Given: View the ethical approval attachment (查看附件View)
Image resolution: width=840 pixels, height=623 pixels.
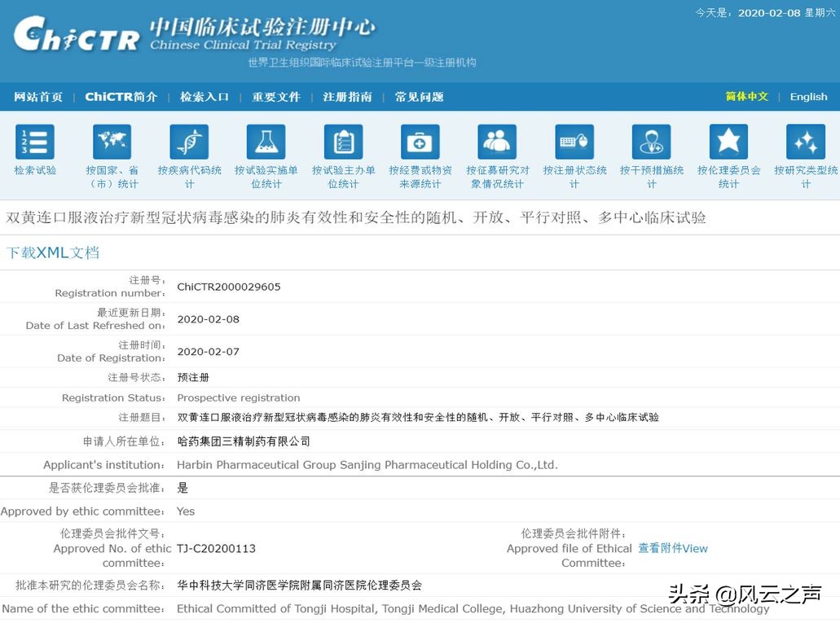Looking at the screenshot, I should click(673, 548).
